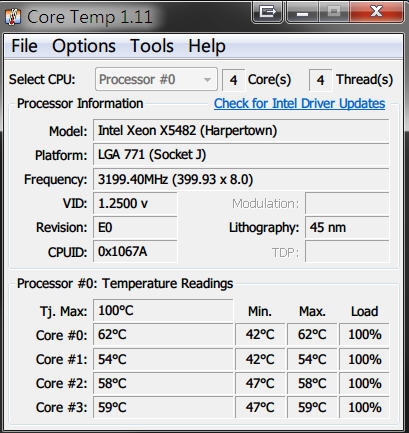Click Core #3 load 100%
409x433 pixels.
pyautogui.click(x=364, y=407)
